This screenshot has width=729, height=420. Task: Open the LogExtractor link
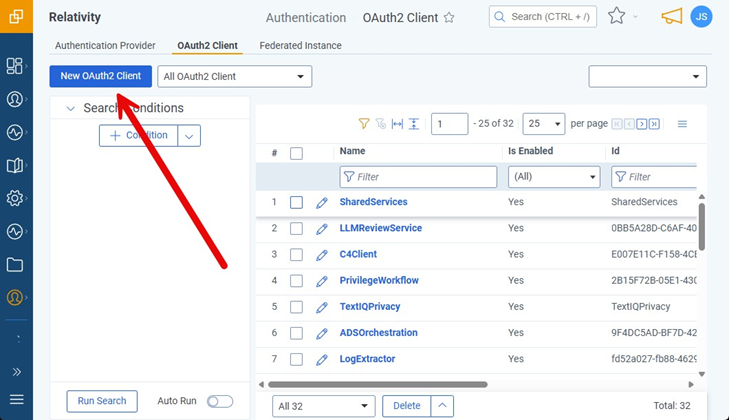(367, 359)
